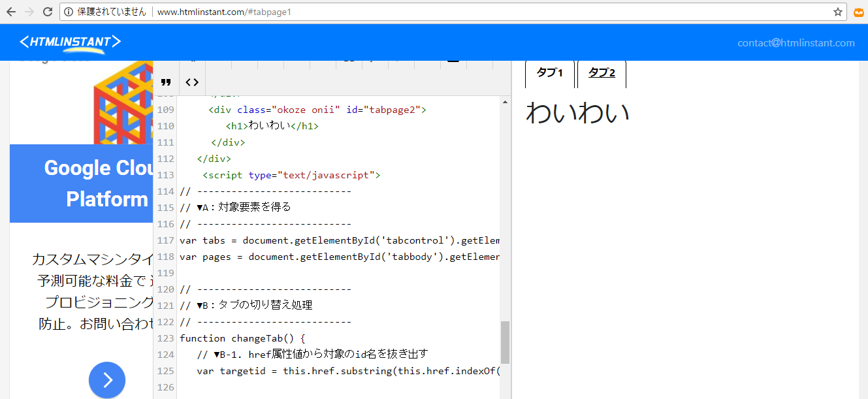Click the code editor vertical scrollbar thumb
This screenshot has height=399, width=868.
505,342
